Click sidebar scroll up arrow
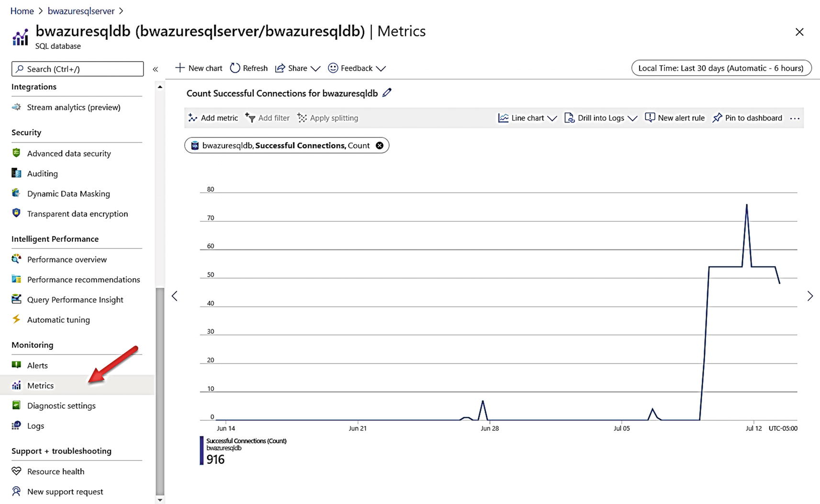The height and width of the screenshot is (504, 820). point(160,87)
